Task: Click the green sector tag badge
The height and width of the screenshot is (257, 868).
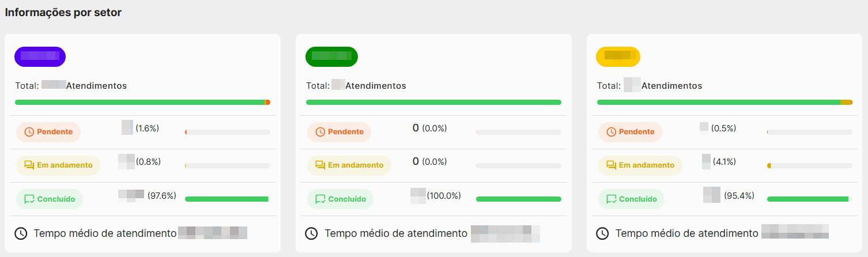Action: pyautogui.click(x=331, y=56)
